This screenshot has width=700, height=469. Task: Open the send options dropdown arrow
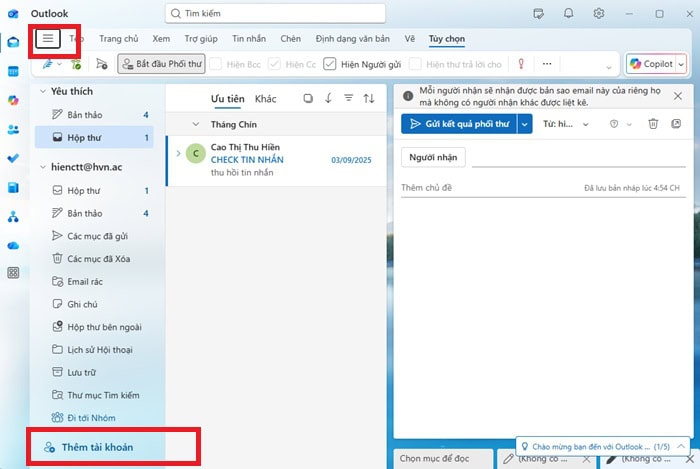pos(525,124)
